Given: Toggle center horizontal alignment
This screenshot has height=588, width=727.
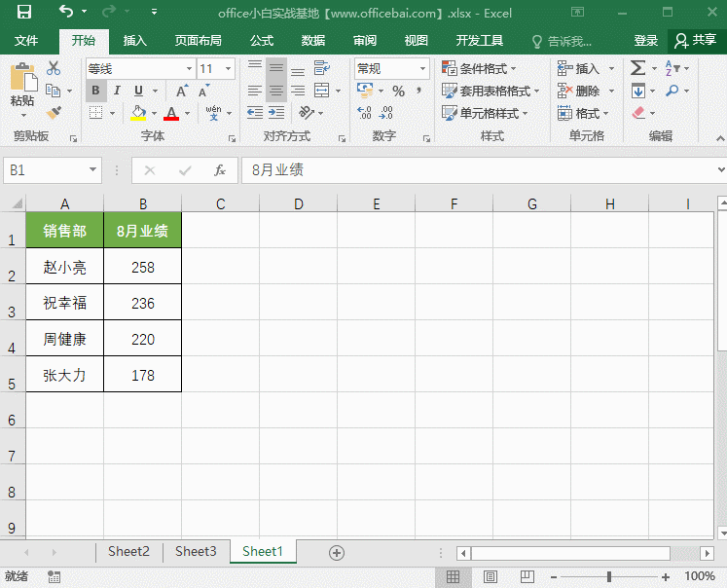Looking at the screenshot, I should pyautogui.click(x=276, y=91).
